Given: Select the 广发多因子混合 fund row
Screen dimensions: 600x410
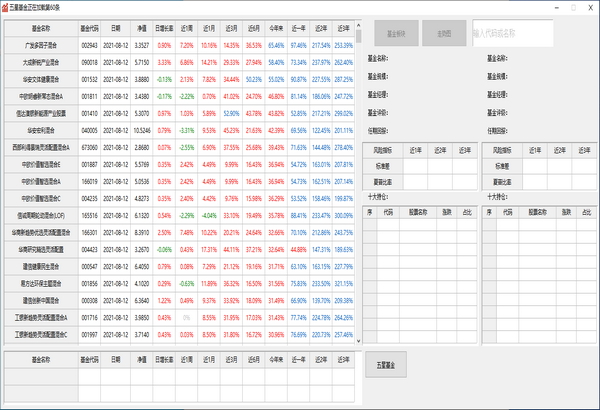Looking at the screenshot, I should coord(40,45).
